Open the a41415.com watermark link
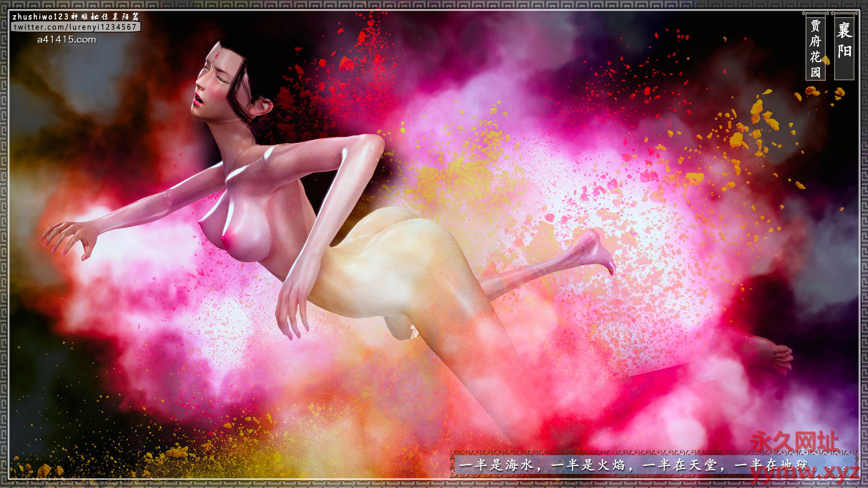Screen dimensions: 868x488 [x=66, y=40]
